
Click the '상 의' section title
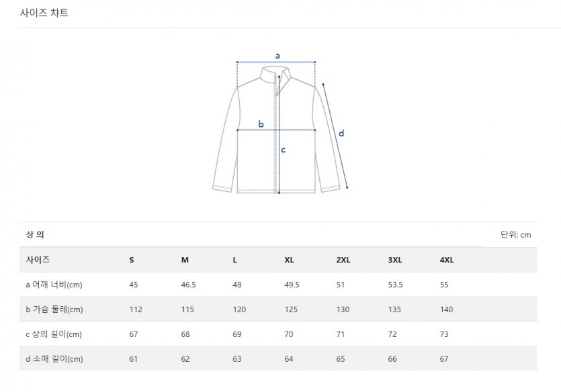click(x=36, y=234)
